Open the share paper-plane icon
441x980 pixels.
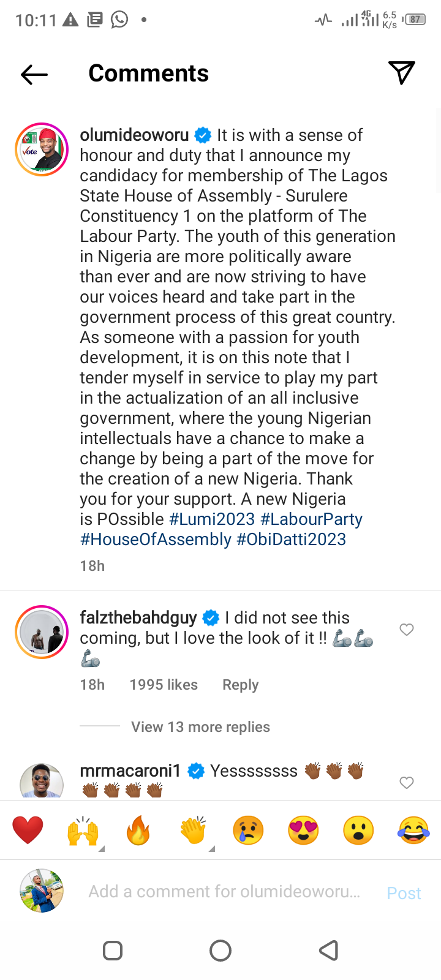[x=402, y=73]
